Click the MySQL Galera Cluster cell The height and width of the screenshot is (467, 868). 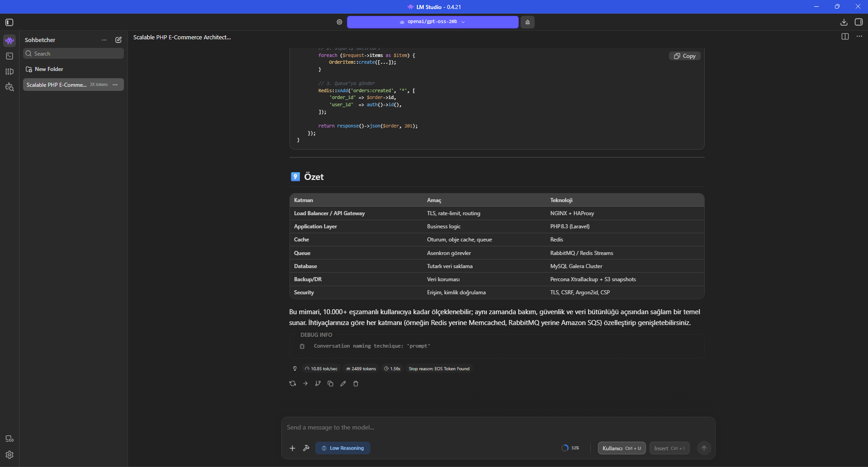pyautogui.click(x=576, y=266)
